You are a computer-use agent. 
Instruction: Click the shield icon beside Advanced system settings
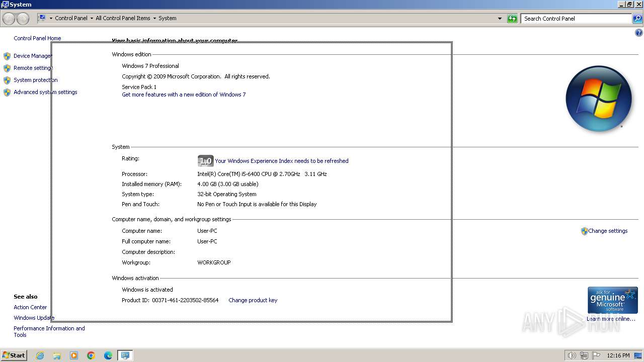[x=7, y=92]
